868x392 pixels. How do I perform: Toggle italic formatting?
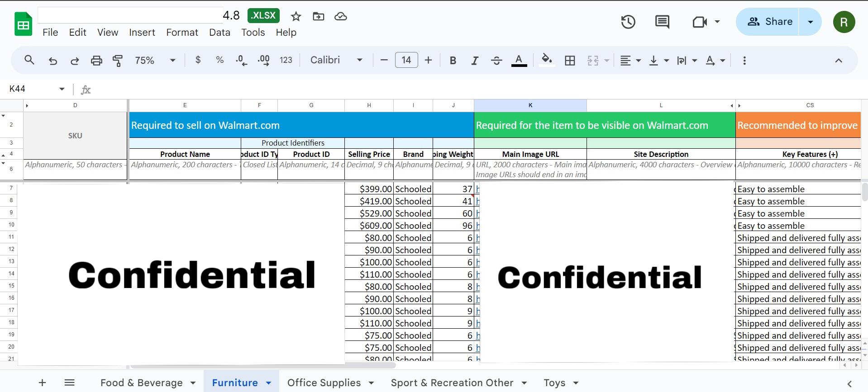tap(475, 61)
